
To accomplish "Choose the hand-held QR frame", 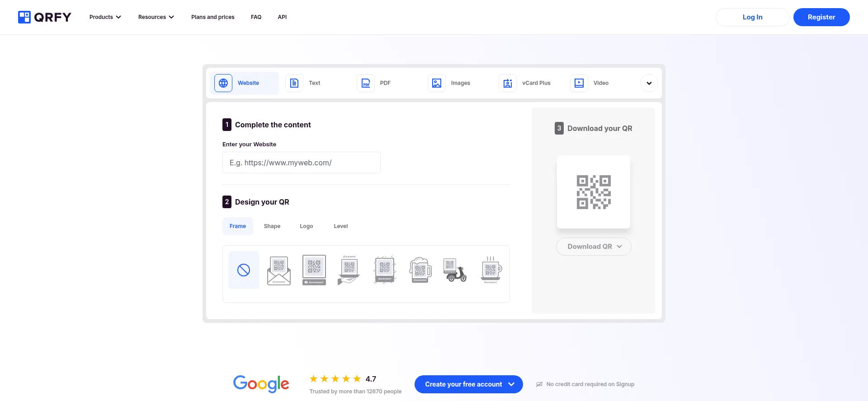I will pos(349,270).
